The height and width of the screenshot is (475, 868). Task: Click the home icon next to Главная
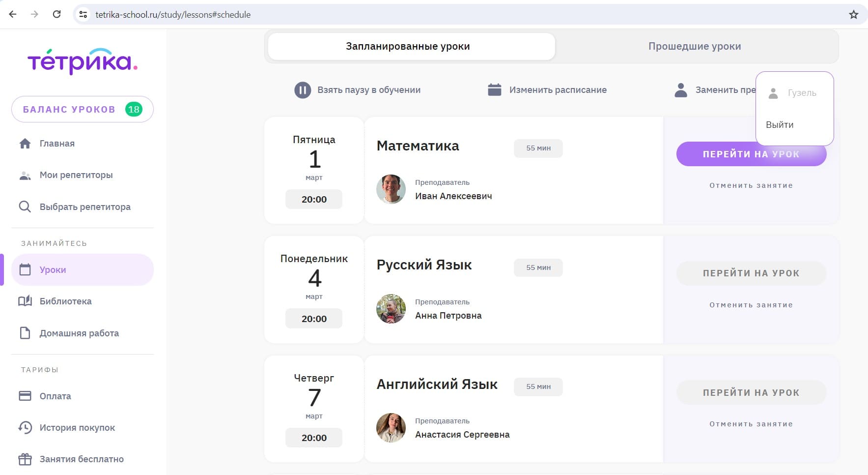click(25, 144)
